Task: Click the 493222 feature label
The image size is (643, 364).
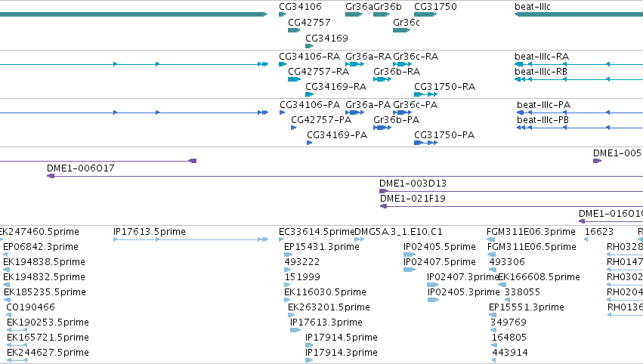Action: coord(302,261)
